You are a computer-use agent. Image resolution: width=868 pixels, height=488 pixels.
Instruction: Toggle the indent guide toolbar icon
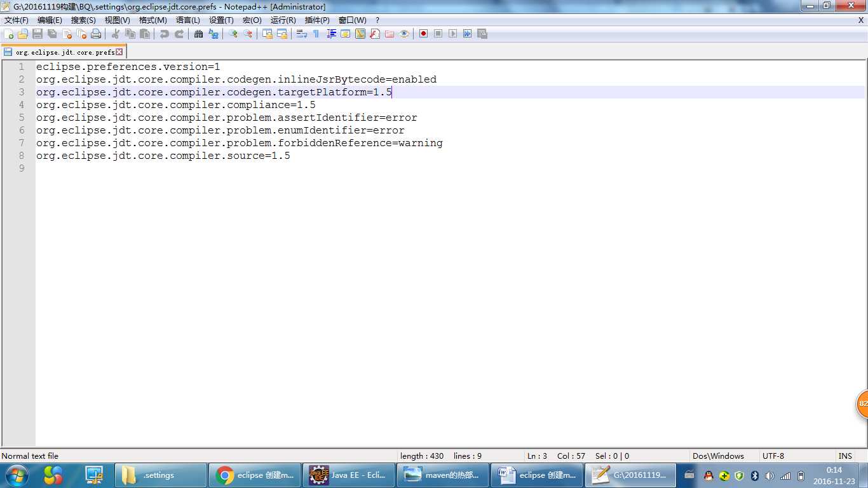click(x=331, y=34)
